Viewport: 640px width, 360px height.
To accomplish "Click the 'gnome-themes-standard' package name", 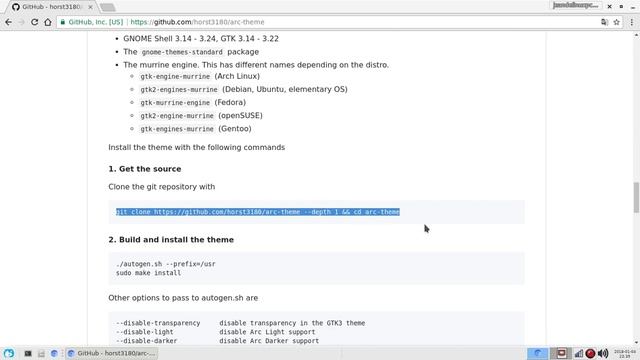I will [x=182, y=52].
